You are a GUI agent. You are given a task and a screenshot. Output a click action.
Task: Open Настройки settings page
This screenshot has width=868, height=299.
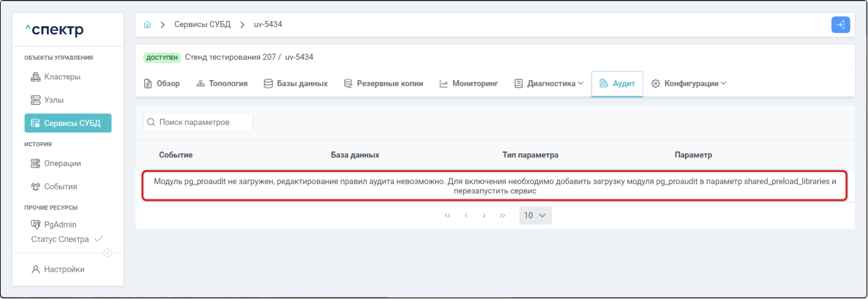click(x=64, y=269)
